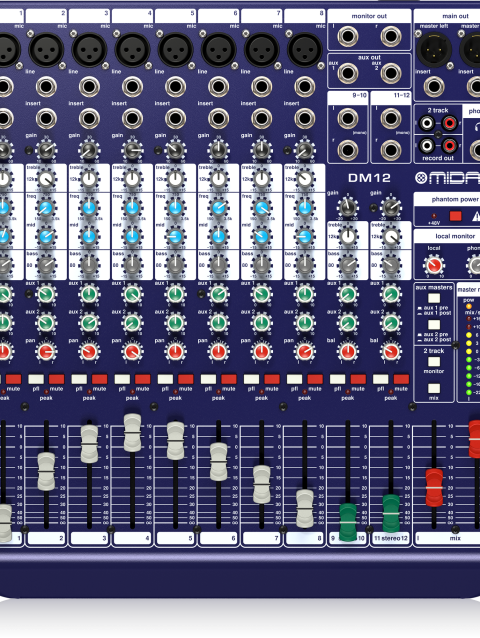The height and width of the screenshot is (638, 480).
Task: Toggle pfl on channel 8
Action: (x=295, y=379)
